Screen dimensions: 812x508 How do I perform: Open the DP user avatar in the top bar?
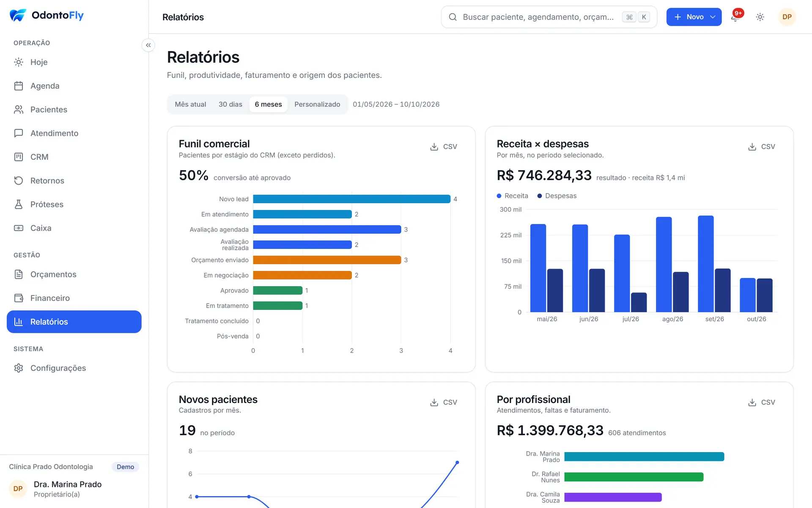(x=787, y=17)
